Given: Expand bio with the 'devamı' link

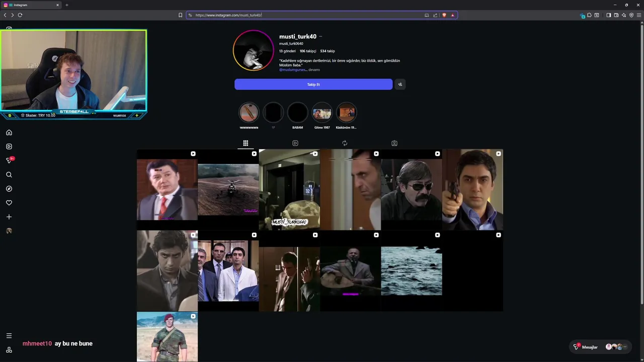Looking at the screenshot, I should tap(314, 70).
